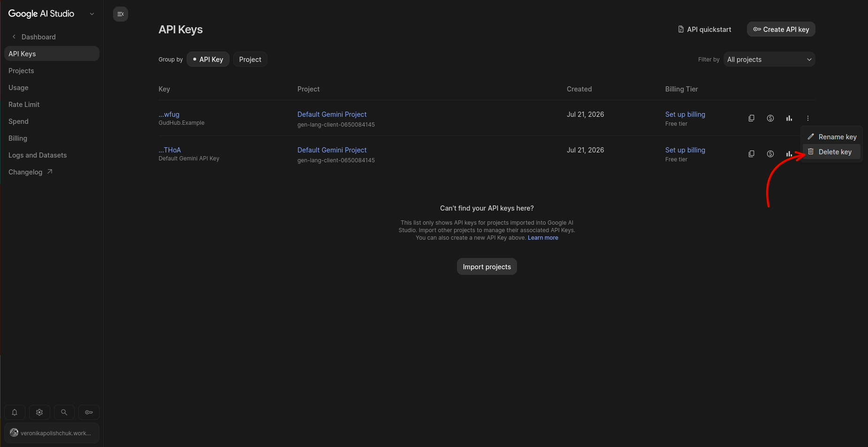This screenshot has height=447, width=868.
Task: Click gen-lang-client ID under ...THoA row
Action: click(x=336, y=160)
